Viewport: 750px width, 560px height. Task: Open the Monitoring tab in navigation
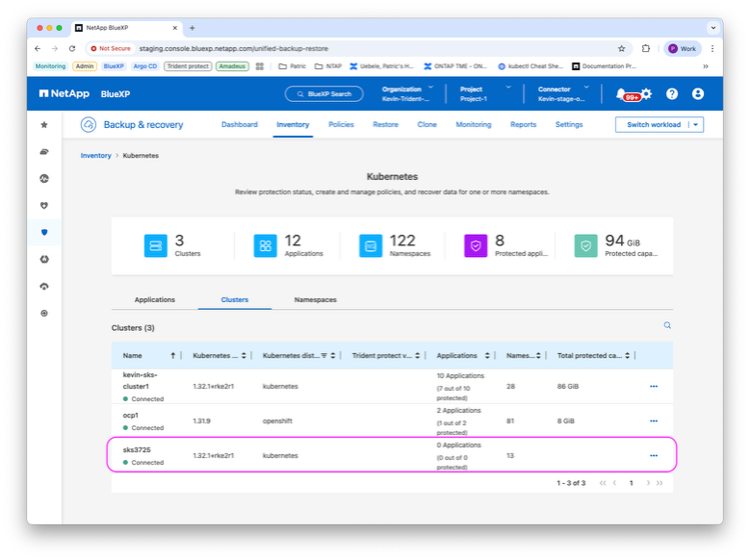tap(474, 124)
